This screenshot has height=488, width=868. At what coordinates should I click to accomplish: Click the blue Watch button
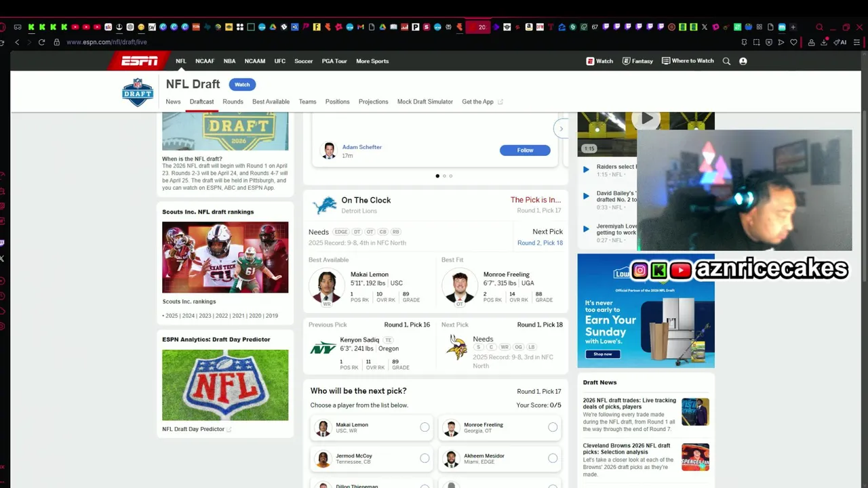(x=242, y=85)
